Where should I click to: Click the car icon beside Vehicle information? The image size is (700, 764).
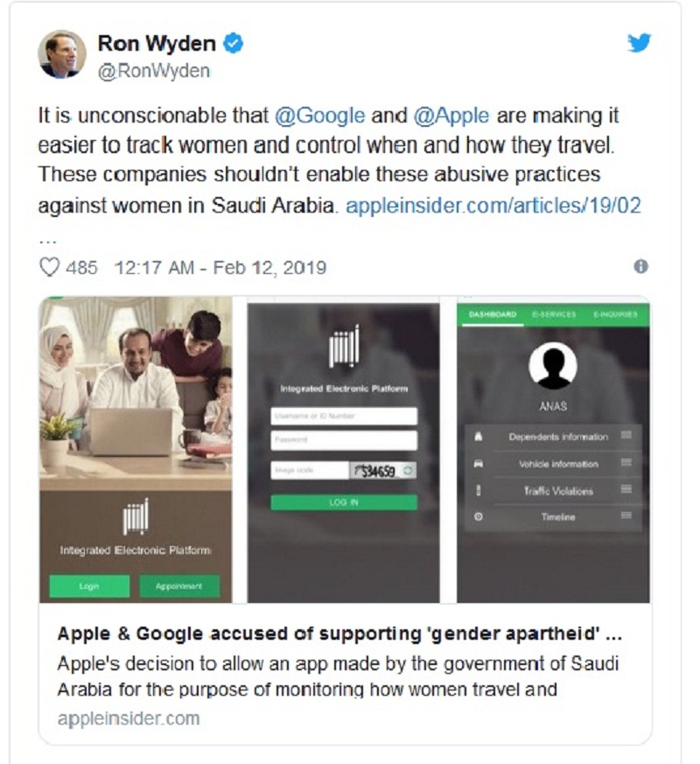pos(479,464)
